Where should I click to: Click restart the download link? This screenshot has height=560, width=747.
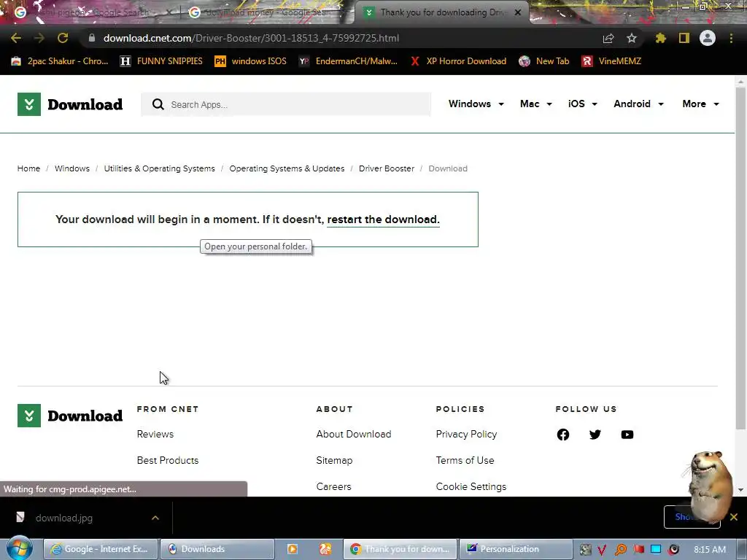(x=383, y=219)
